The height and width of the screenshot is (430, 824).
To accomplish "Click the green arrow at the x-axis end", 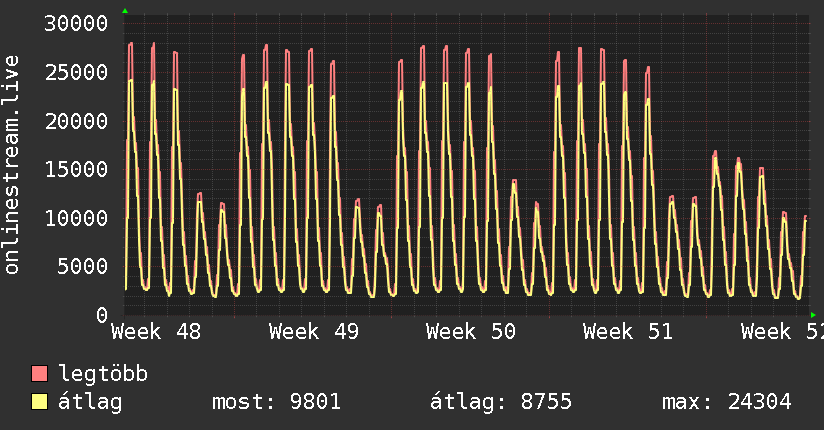I will click(x=813, y=315).
